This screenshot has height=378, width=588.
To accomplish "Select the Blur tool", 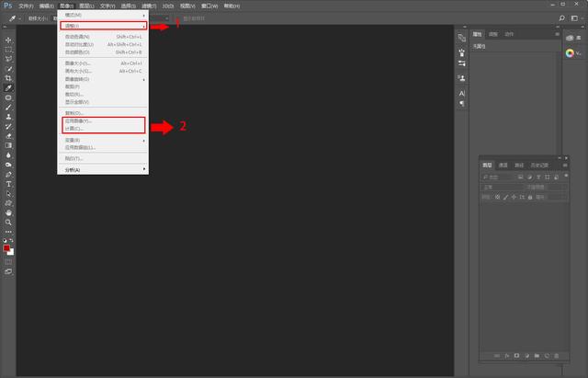I will coord(8,155).
